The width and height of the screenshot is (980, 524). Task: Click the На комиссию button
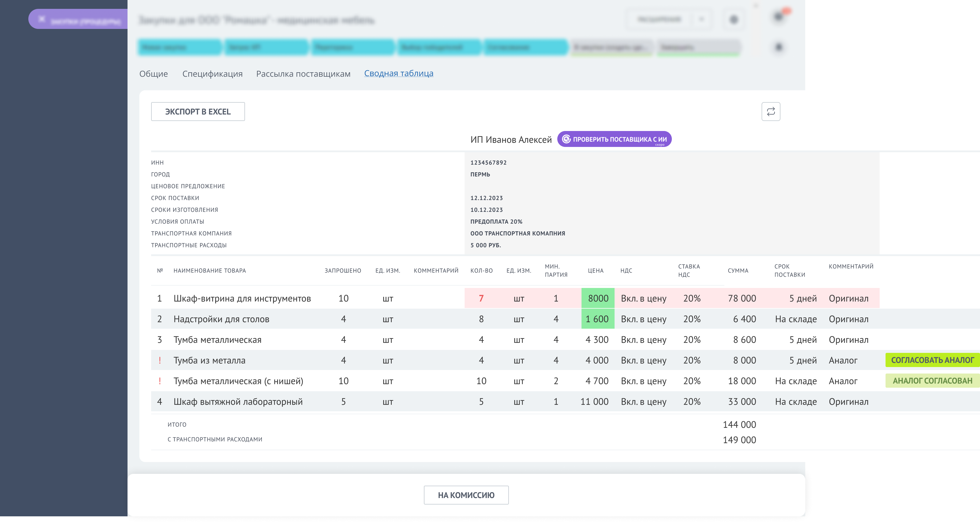466,495
